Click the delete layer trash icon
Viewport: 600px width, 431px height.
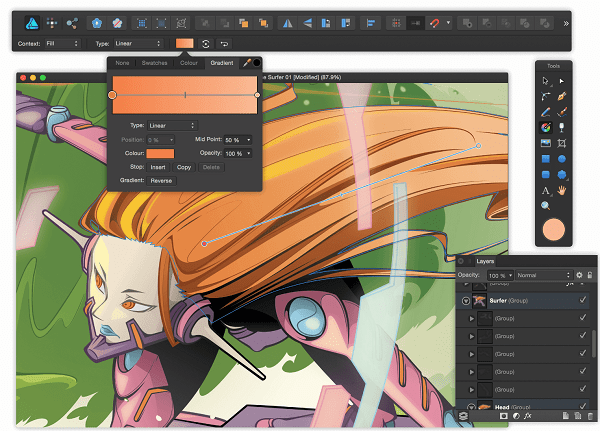point(590,414)
